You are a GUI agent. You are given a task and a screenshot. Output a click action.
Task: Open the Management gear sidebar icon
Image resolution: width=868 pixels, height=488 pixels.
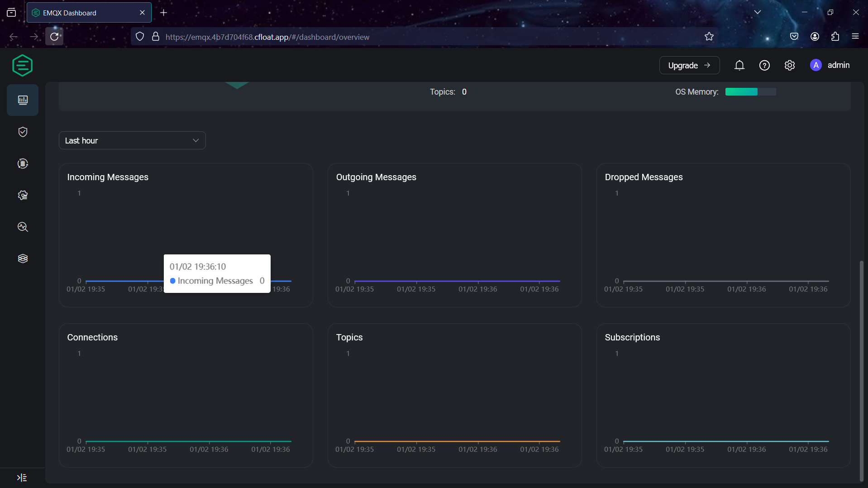click(x=23, y=195)
